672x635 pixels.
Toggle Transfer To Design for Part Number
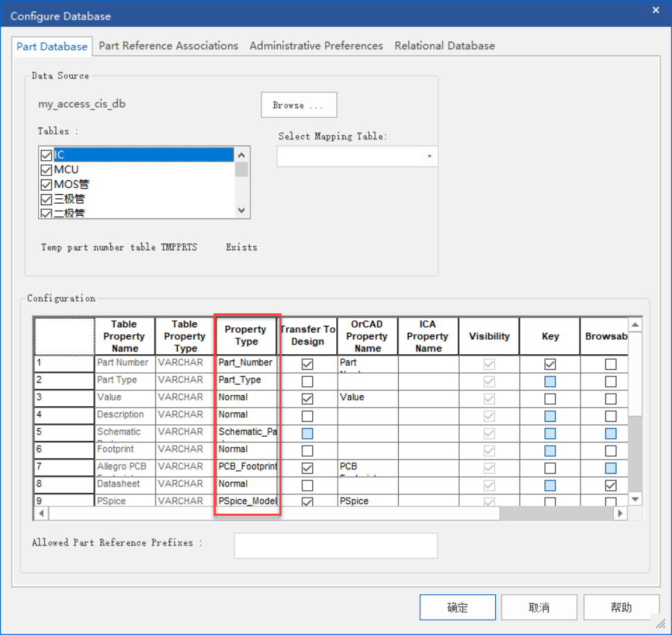[x=307, y=364]
